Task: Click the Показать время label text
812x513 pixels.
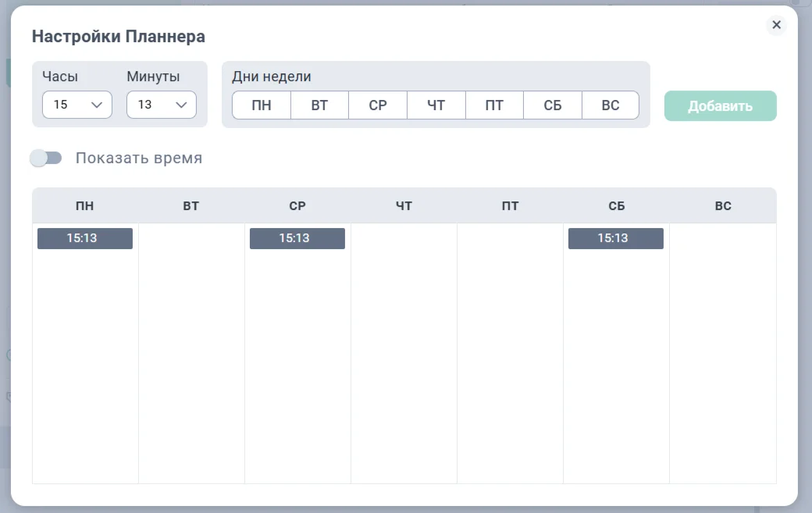Action: coord(139,158)
